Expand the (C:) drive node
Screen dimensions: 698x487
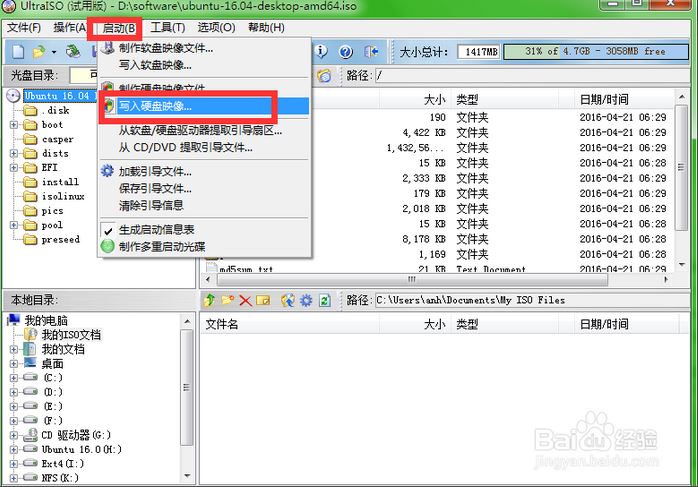point(14,378)
